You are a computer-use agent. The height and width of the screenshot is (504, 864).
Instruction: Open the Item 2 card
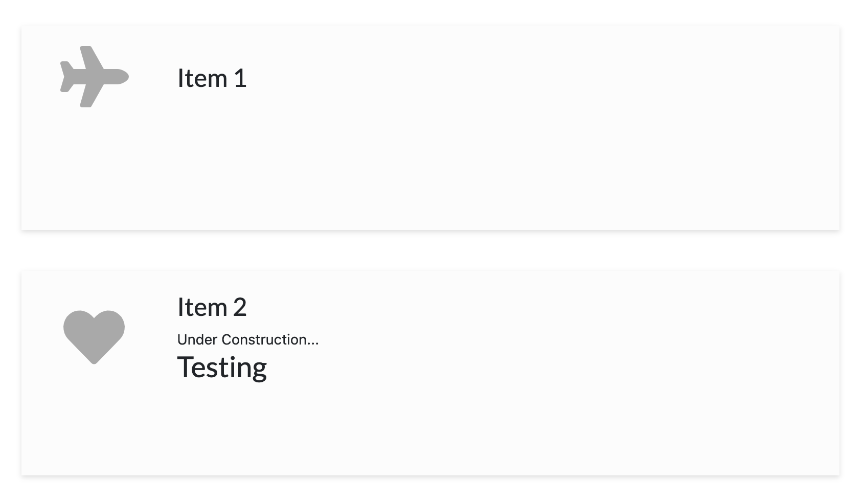(430, 373)
